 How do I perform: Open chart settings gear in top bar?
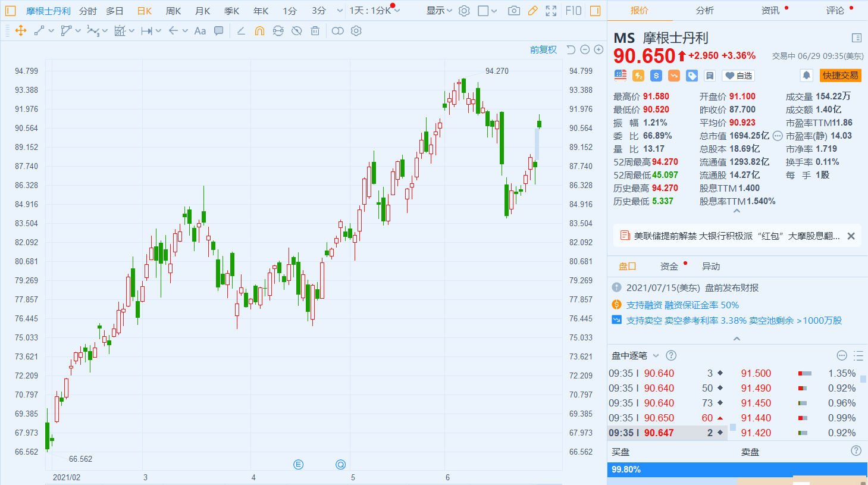click(x=464, y=11)
